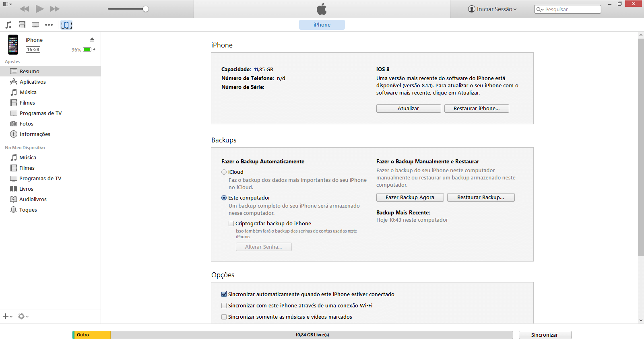Show more libraries via ellipsis icon
This screenshot has height=346, width=644.
pyautogui.click(x=49, y=25)
